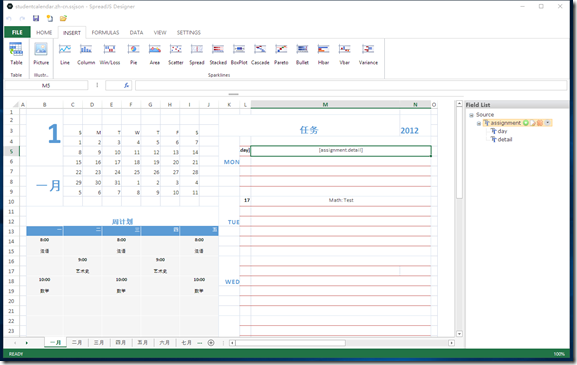
Task: Open the dropdown arrow on assignment node
Action: pyautogui.click(x=548, y=123)
